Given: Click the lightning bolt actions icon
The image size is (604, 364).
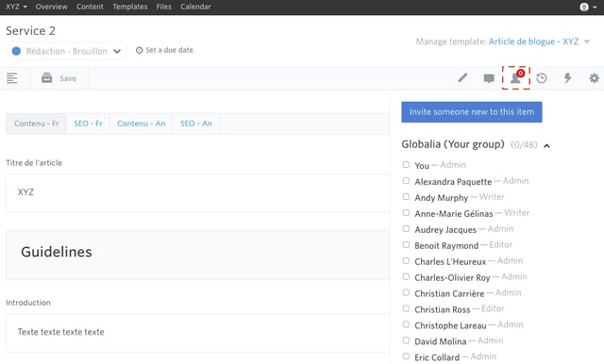Looking at the screenshot, I should point(568,78).
